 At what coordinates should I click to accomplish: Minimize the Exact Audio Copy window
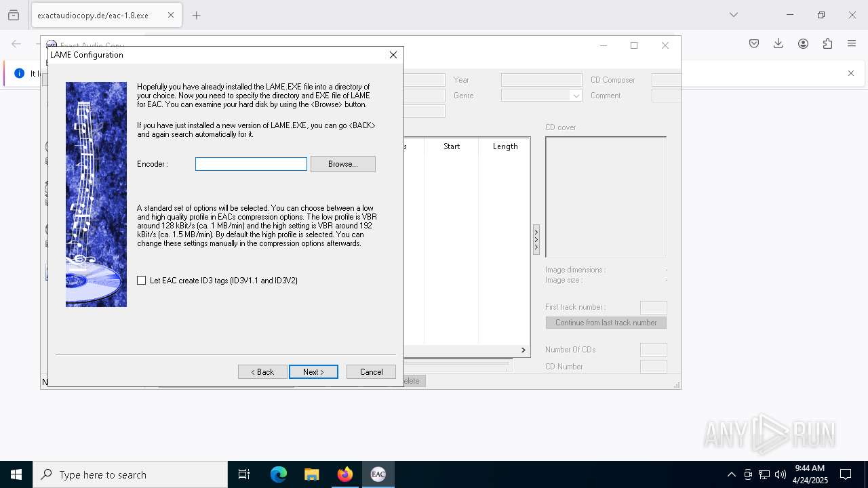[x=604, y=45]
